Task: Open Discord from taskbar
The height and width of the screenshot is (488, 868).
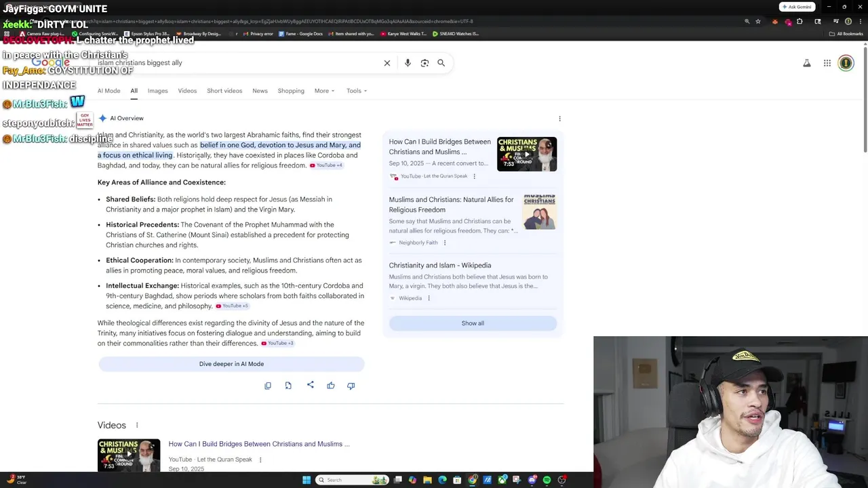Action: point(532,480)
